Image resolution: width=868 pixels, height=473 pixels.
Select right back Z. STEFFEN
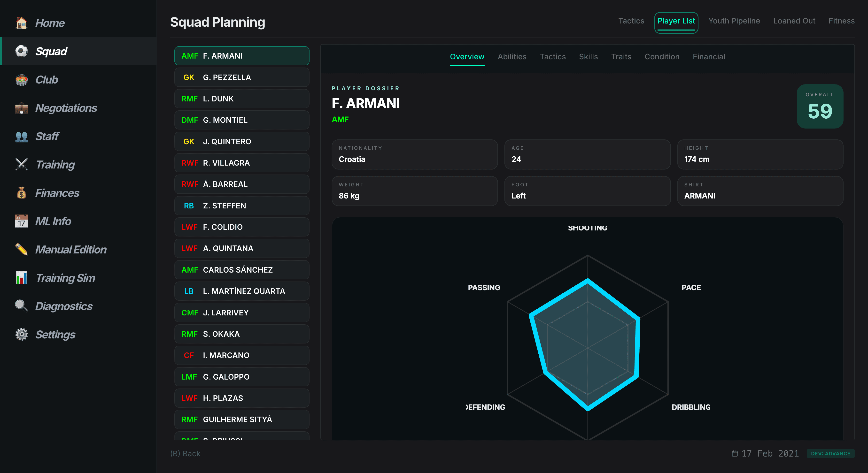pyautogui.click(x=242, y=206)
